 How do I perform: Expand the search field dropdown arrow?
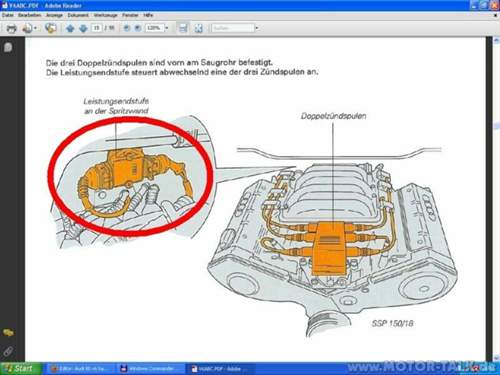(x=257, y=28)
